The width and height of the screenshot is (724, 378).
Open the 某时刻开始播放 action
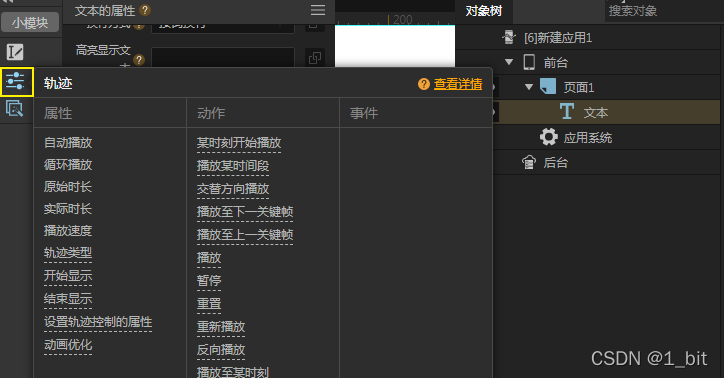[x=239, y=143]
